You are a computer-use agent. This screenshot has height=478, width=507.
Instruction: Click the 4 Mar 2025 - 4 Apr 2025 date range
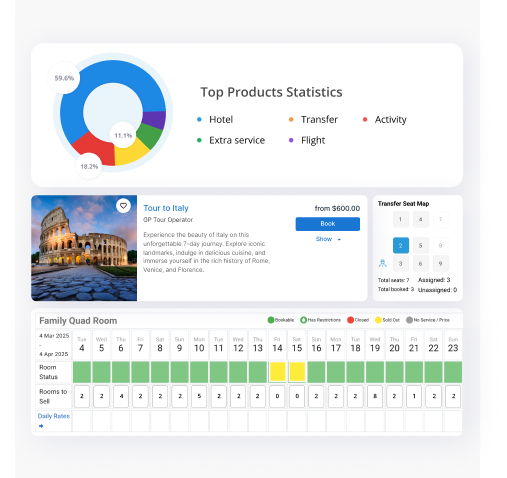click(x=54, y=345)
